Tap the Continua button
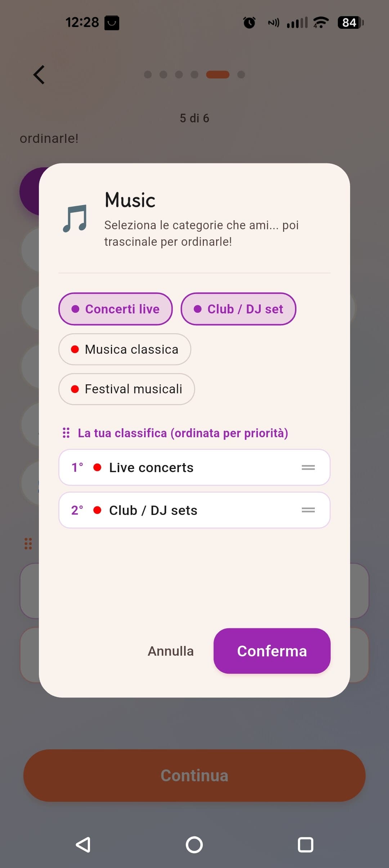The width and height of the screenshot is (389, 868). 194,776
